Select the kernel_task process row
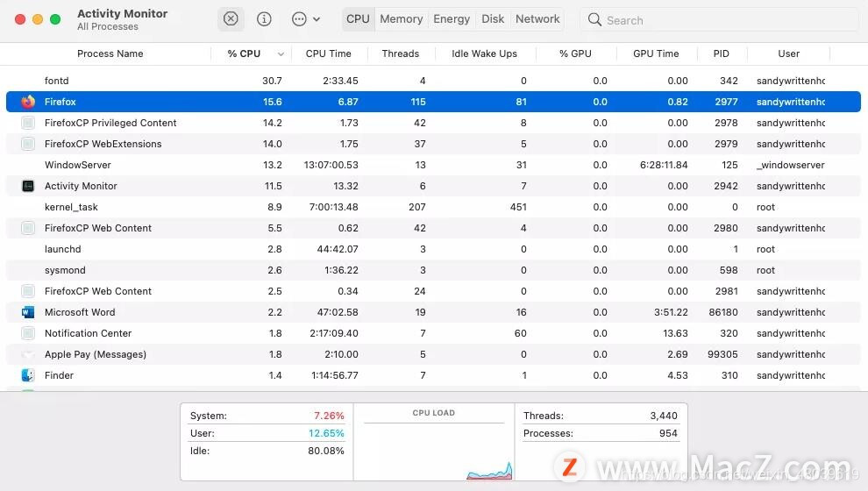 coord(433,207)
